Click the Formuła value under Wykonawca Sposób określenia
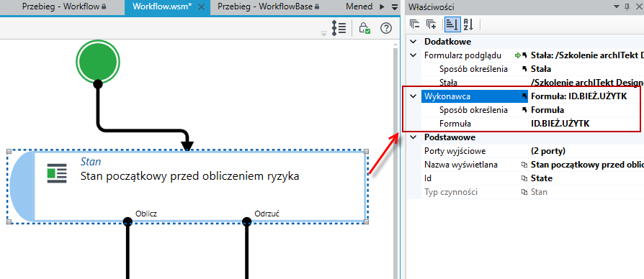Viewport: 644px width, 279px height. (547, 110)
